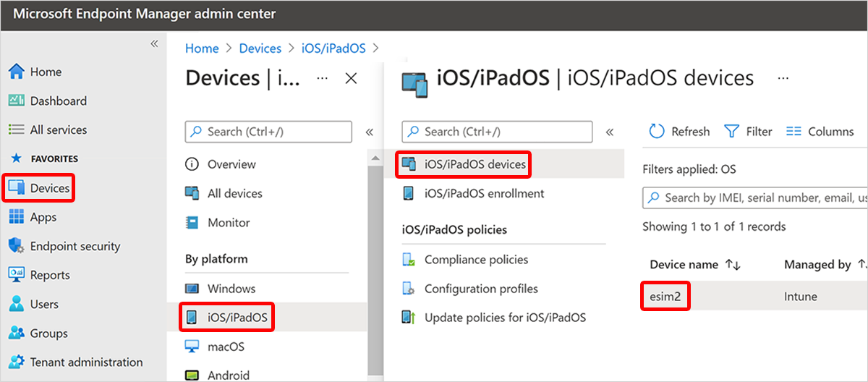Collapse the iOS/iPadOS blade menu
Image resolution: width=868 pixels, height=382 pixels.
click(610, 132)
